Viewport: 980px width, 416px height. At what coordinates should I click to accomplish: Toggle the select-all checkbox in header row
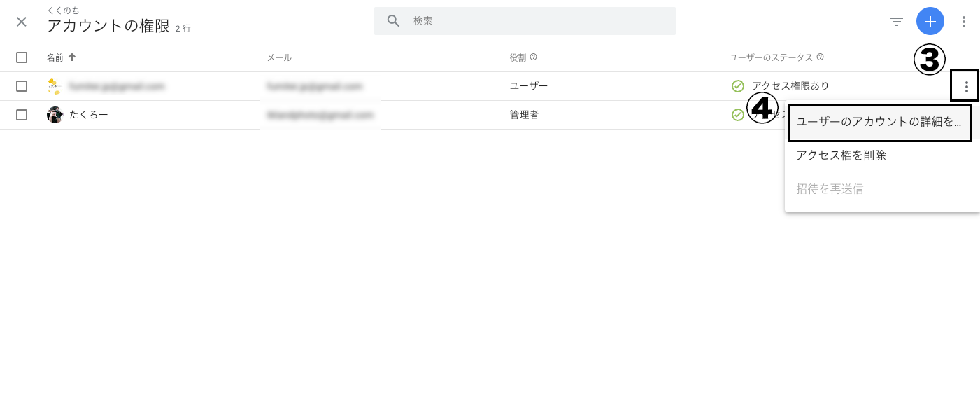point(22,57)
